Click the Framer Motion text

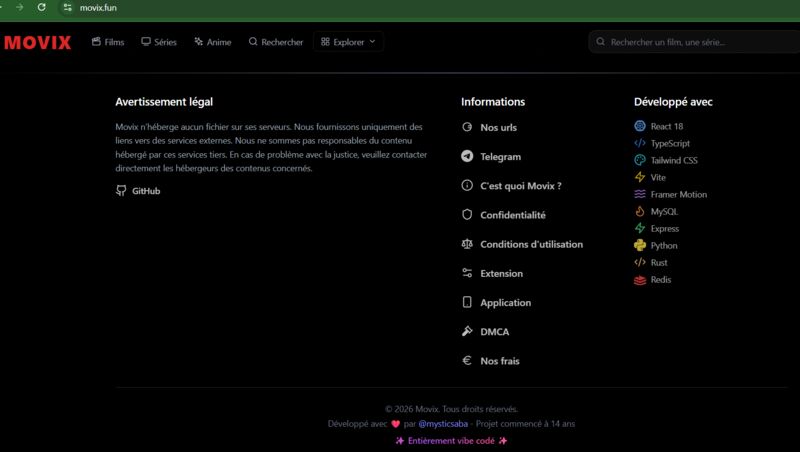click(679, 194)
